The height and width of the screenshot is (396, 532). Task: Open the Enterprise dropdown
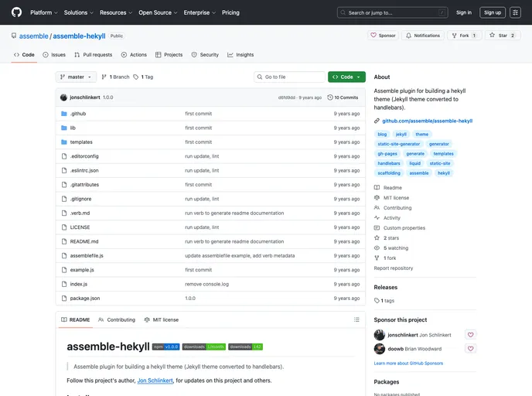(x=199, y=12)
